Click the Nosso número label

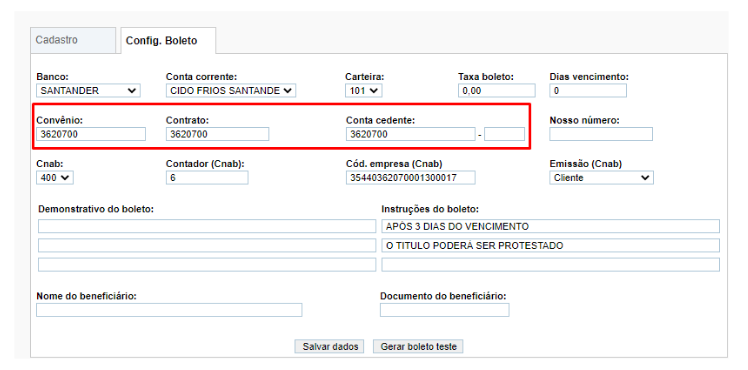pyautogui.click(x=584, y=121)
